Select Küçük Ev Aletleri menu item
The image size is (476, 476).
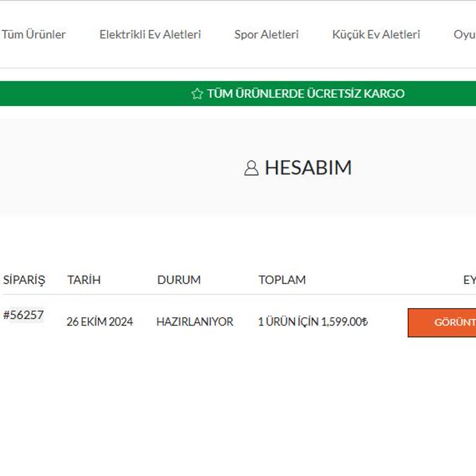point(376,34)
